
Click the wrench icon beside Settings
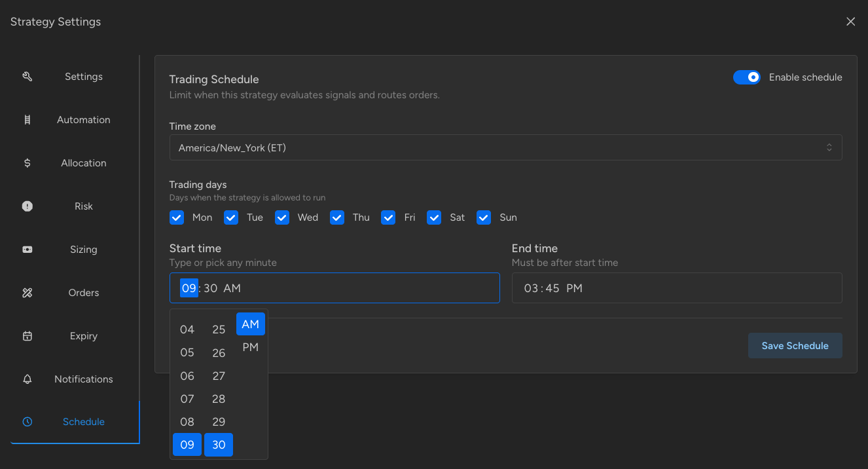27,77
